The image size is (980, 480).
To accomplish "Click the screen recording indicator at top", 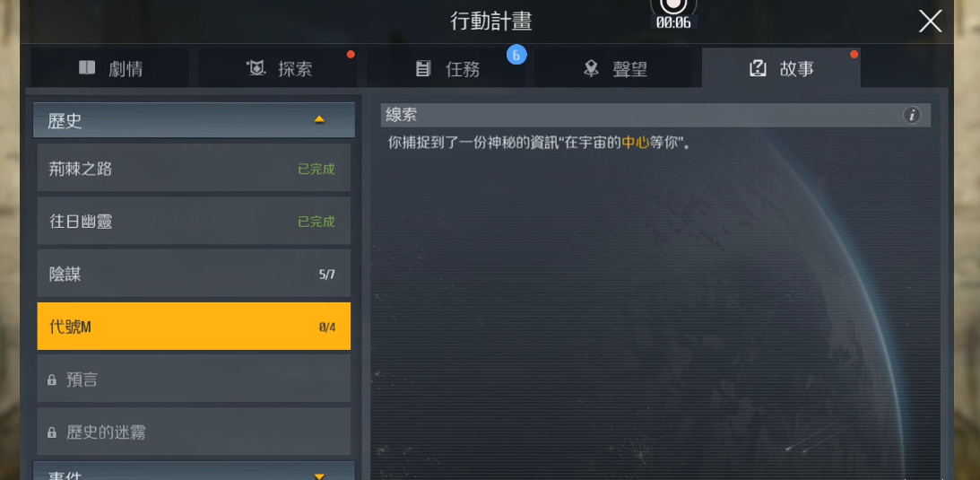I will coord(673,14).
